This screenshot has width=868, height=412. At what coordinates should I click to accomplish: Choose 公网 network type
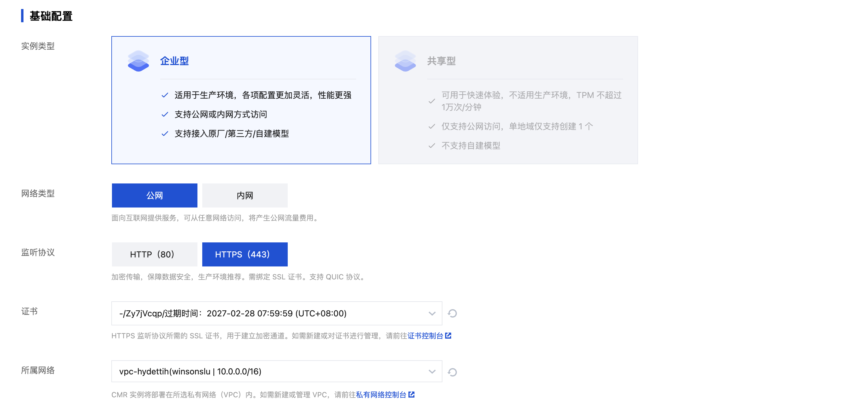[x=155, y=195]
